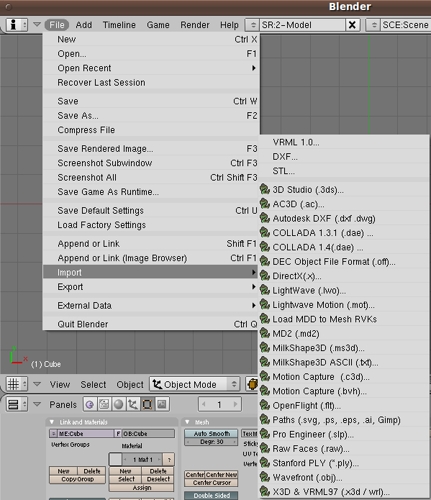Image resolution: width=431 pixels, height=500 pixels.
Task: Click the material question mark button
Action: (x=169, y=460)
